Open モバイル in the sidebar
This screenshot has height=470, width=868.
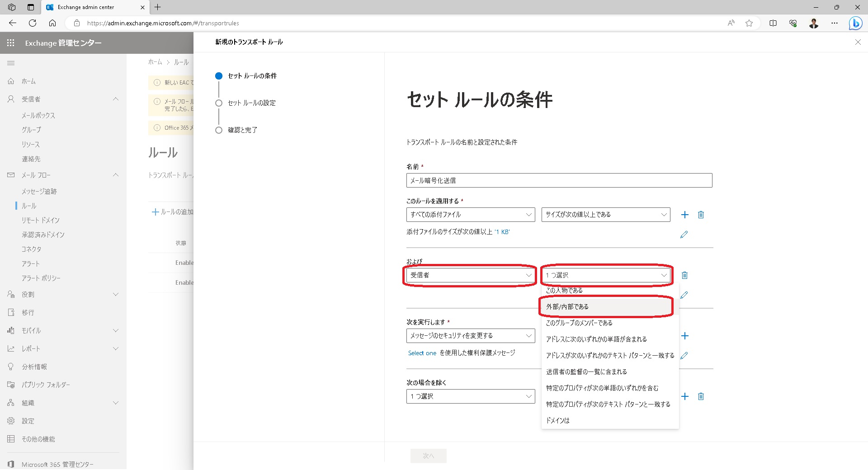31,330
